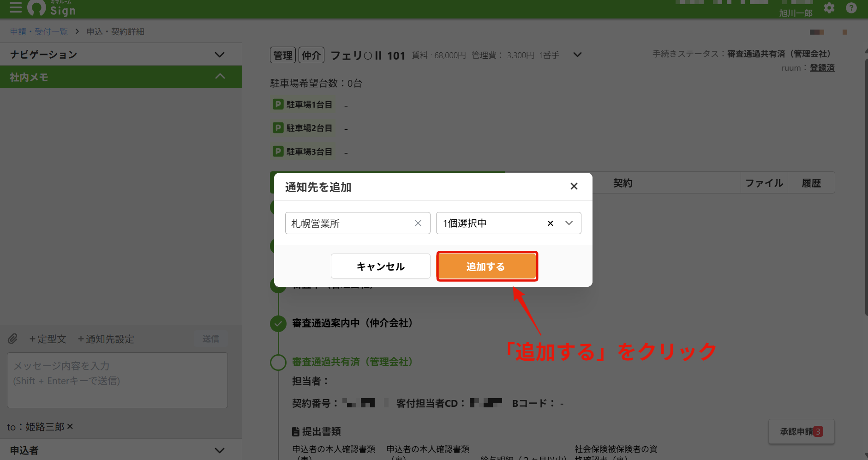
Task: Open the 申請・受付一覧 breadcrumb link
Action: 39,31
